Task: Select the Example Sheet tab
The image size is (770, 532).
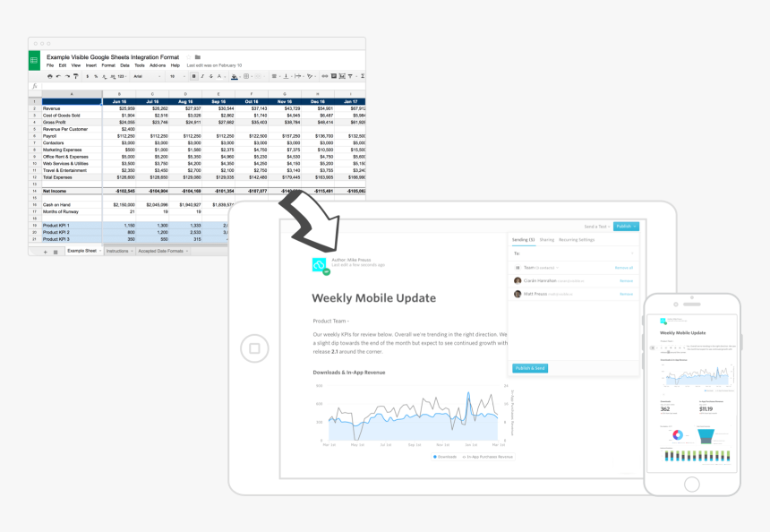Action: [82, 251]
